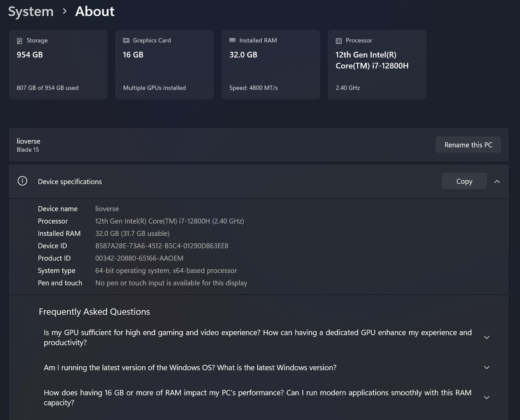Click the Product ID value text
Screen dimensions: 520x420
[139, 258]
